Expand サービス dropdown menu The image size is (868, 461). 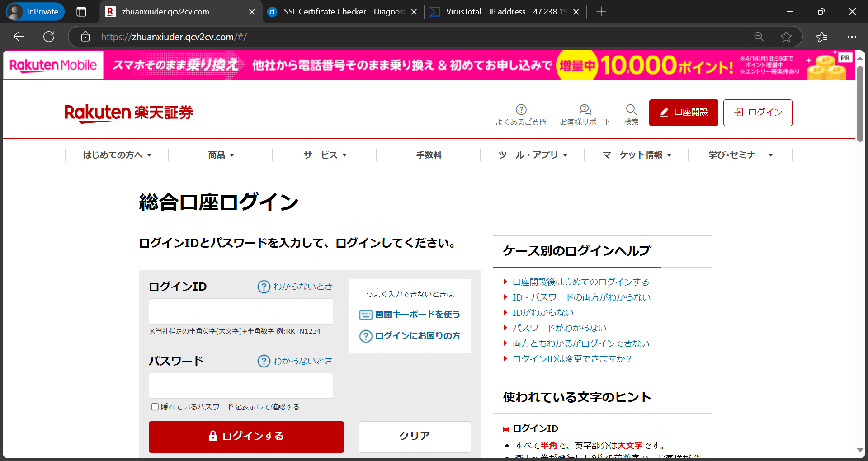point(325,155)
